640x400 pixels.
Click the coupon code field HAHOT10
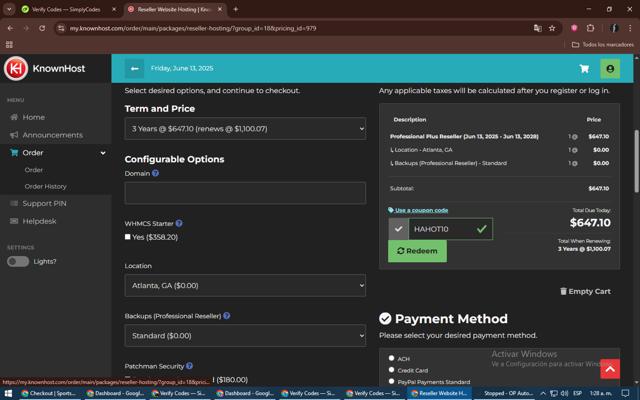tap(450, 229)
